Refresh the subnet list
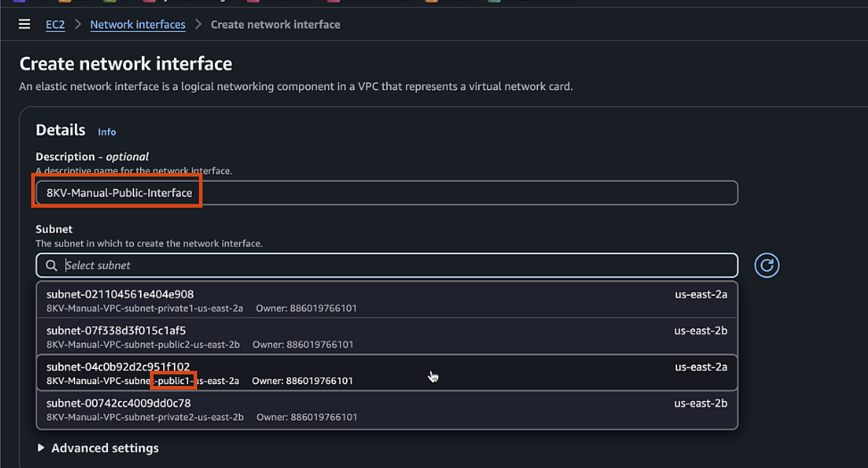The width and height of the screenshot is (868, 468). click(x=766, y=266)
